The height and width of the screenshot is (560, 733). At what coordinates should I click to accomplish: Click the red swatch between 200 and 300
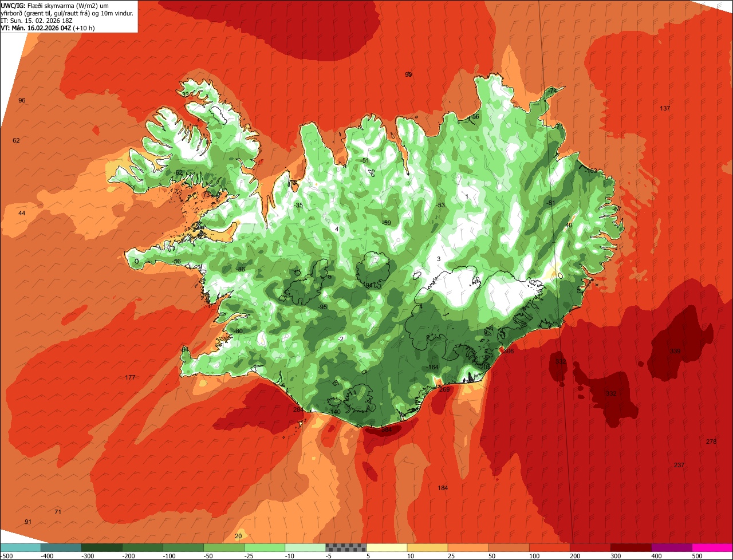pyautogui.click(x=589, y=547)
